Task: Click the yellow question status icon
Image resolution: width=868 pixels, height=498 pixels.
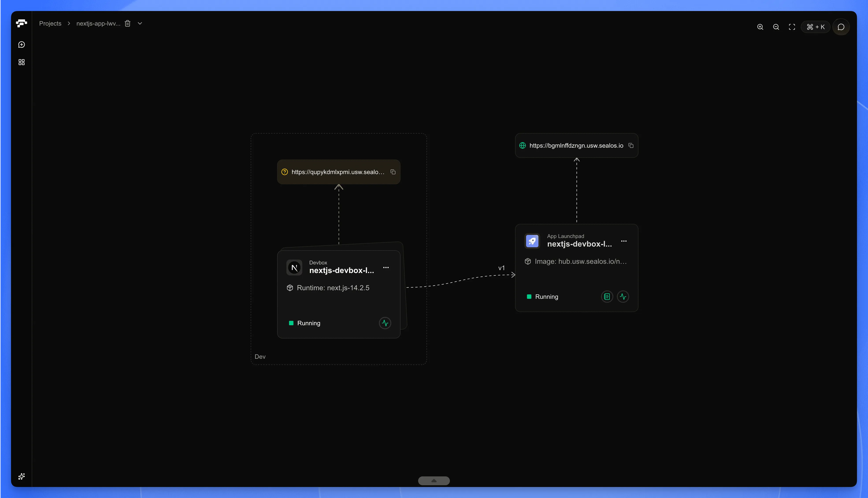Action: pyautogui.click(x=284, y=172)
